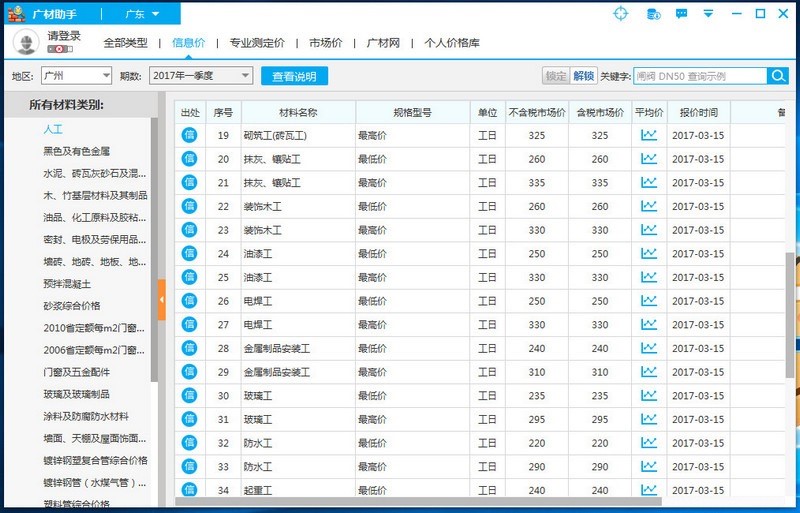Switch to the 个人价格库 tab
The width and height of the screenshot is (800, 513).
[451, 43]
